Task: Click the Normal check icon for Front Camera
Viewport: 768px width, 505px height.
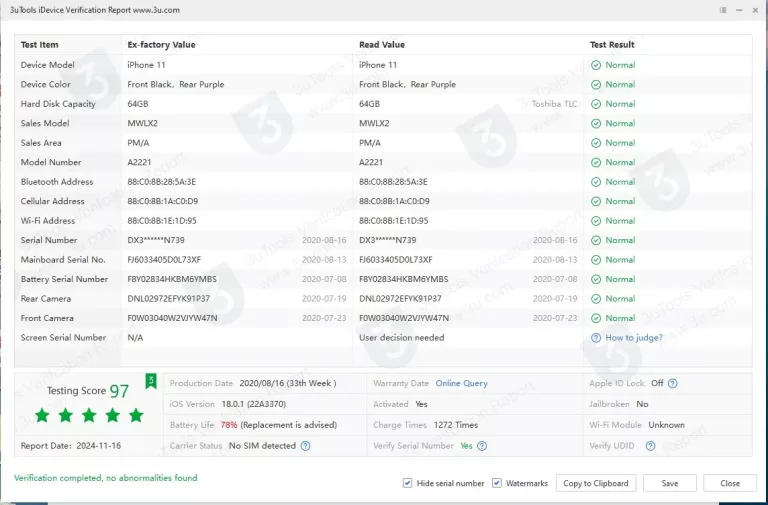Action: point(596,318)
